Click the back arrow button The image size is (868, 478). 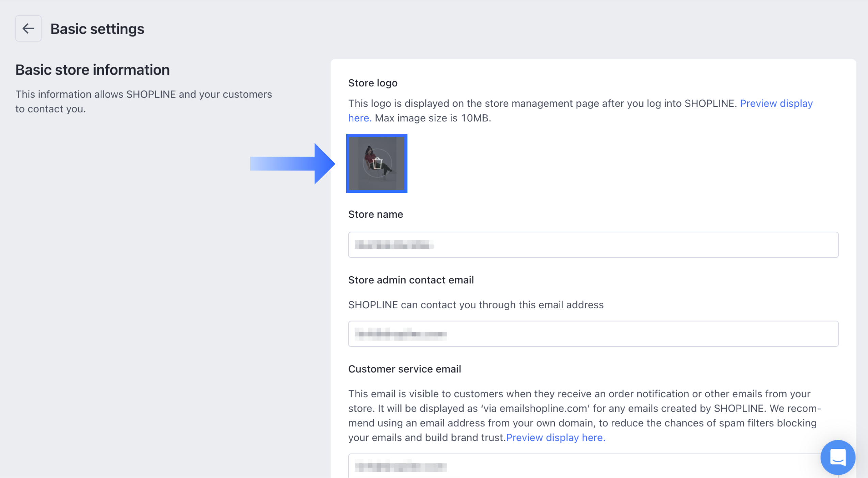[28, 29]
